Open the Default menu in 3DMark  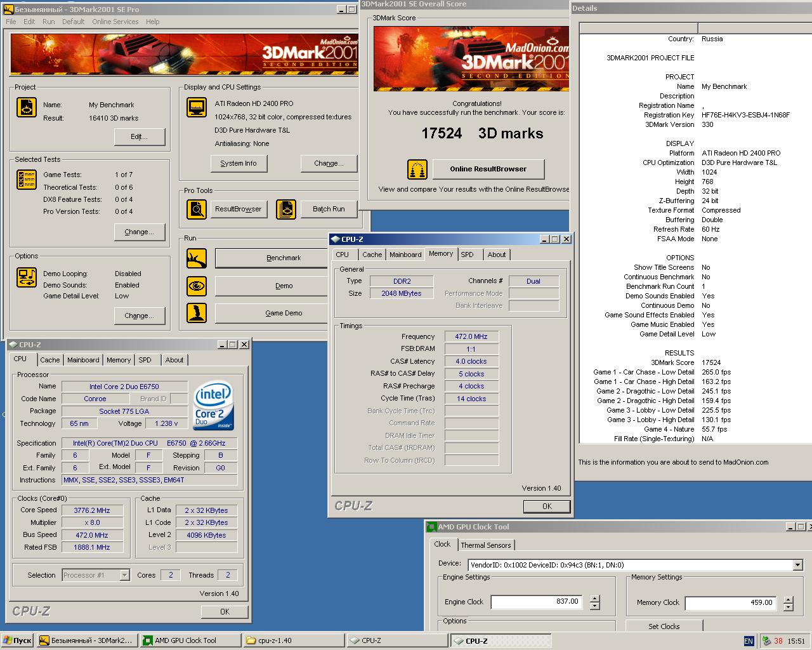73,22
